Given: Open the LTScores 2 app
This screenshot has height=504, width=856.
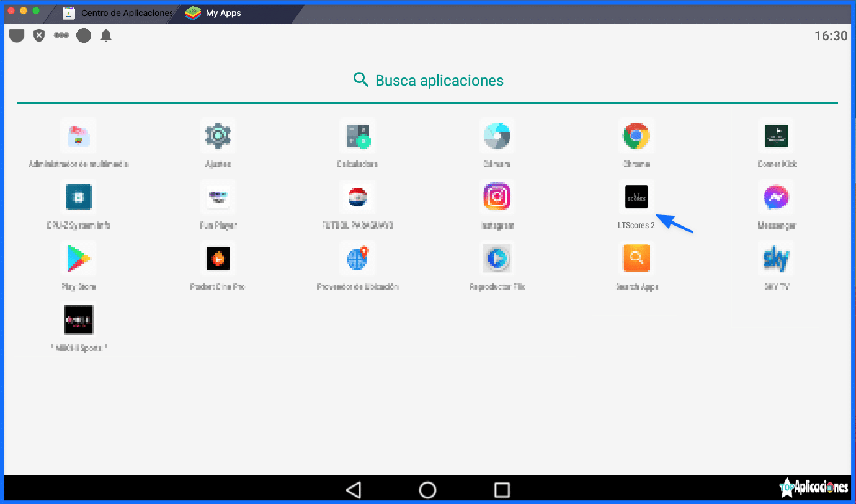Looking at the screenshot, I should pyautogui.click(x=636, y=197).
